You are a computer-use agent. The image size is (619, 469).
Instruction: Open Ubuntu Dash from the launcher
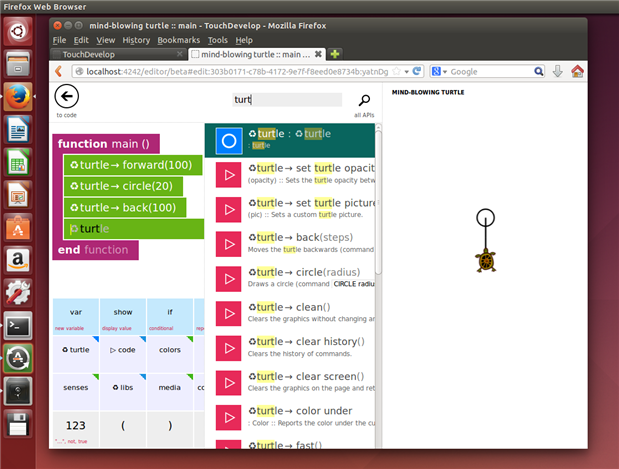(18, 31)
